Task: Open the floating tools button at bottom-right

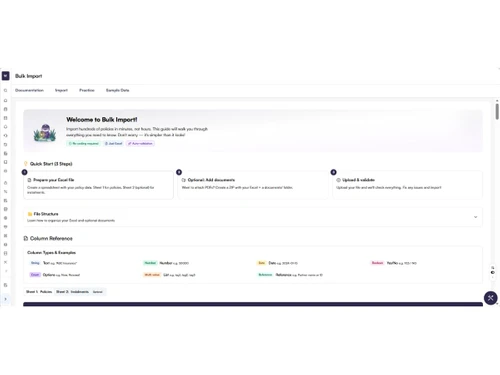Action: (490, 298)
